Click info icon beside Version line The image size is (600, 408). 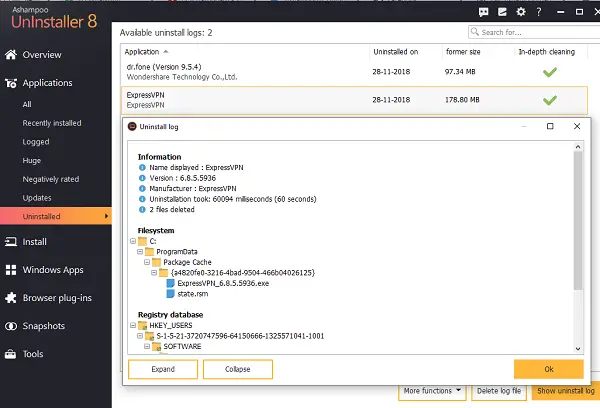142,178
